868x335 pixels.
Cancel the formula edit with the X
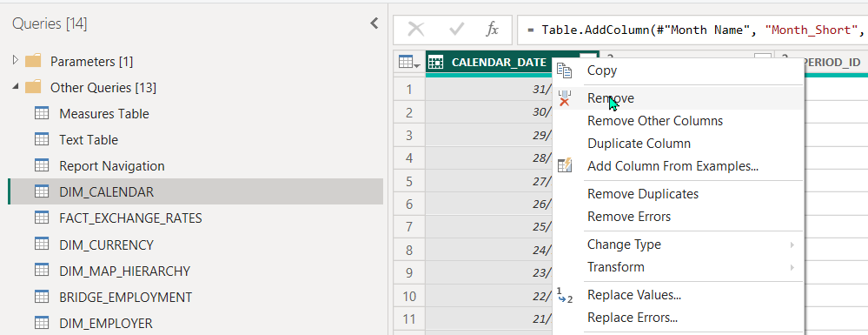tap(415, 30)
